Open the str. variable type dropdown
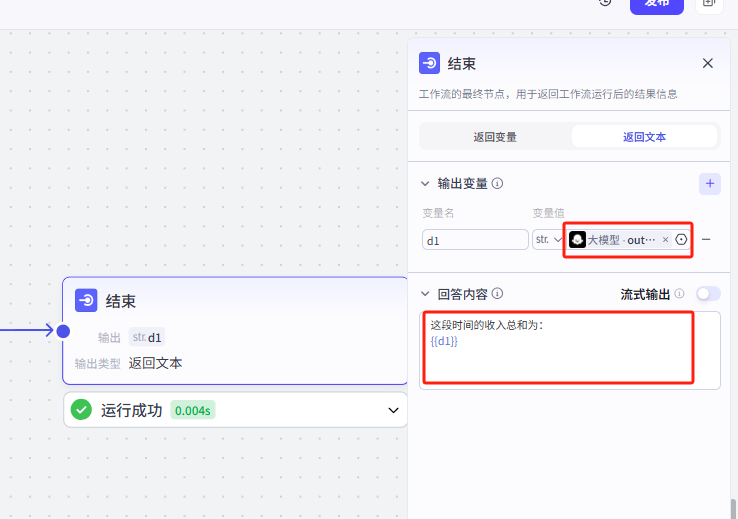The image size is (738, 519). coord(549,240)
